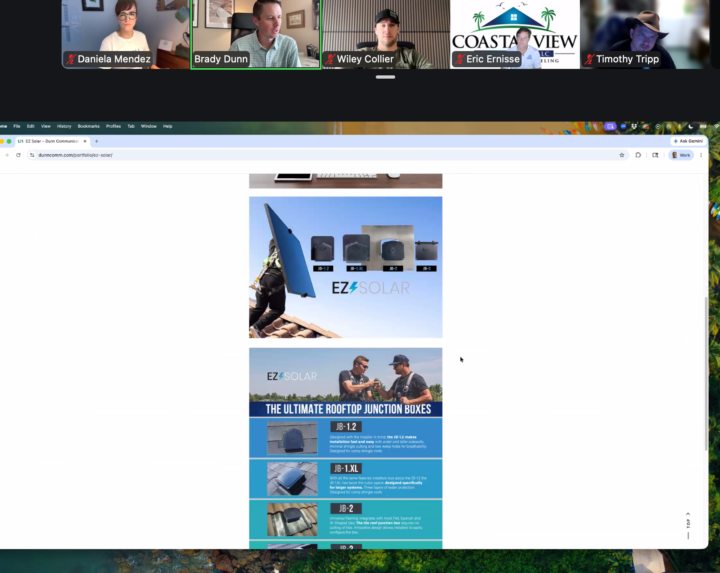Click Timothy Tripp's muted microphone icon
This screenshot has width=720, height=573.
click(590, 59)
